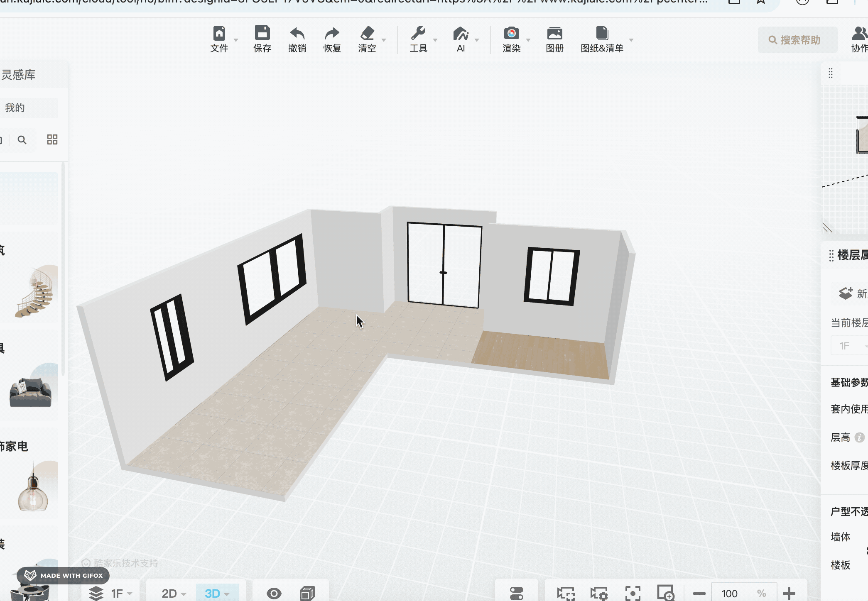Viewport: 868px width, 601px height.
Task: Open the AI assistant icon
Action: (x=461, y=33)
